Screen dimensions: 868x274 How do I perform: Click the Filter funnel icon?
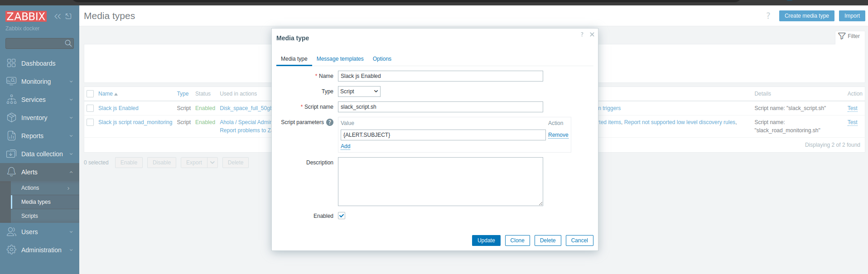click(x=842, y=36)
